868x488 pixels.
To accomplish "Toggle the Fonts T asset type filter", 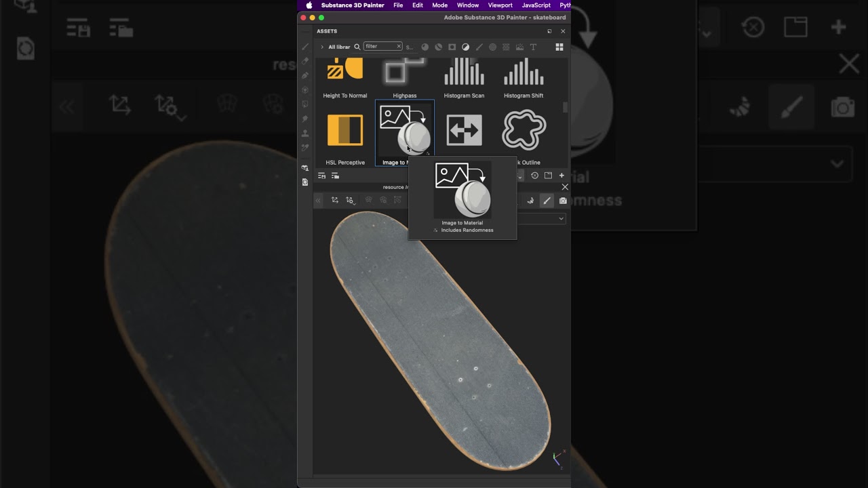I will (533, 47).
